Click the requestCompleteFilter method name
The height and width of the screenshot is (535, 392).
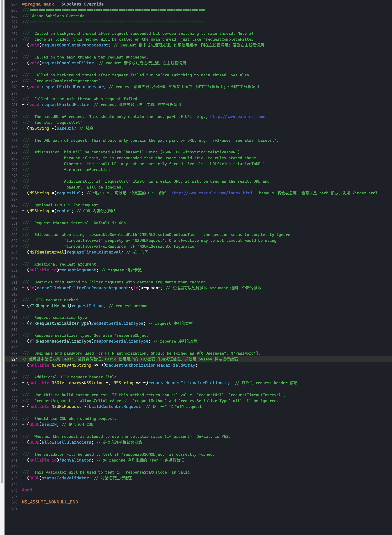pyautogui.click(x=68, y=63)
